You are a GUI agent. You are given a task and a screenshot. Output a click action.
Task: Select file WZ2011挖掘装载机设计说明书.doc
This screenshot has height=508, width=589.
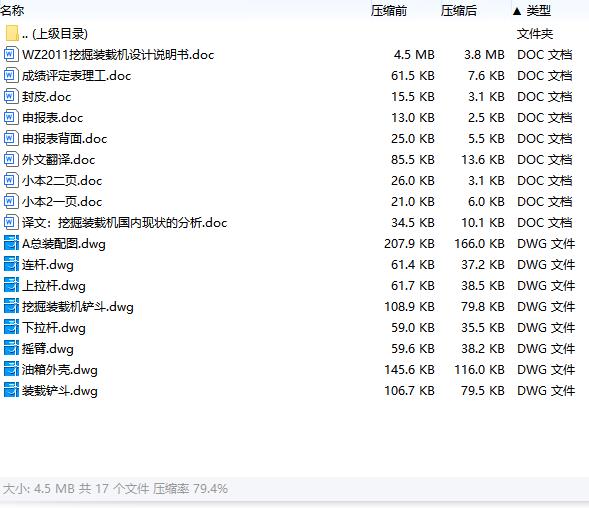(x=118, y=55)
